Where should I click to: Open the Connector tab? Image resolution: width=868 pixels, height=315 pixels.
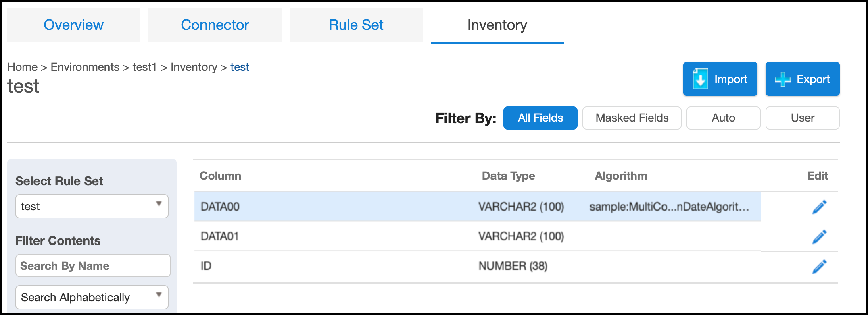click(x=215, y=25)
